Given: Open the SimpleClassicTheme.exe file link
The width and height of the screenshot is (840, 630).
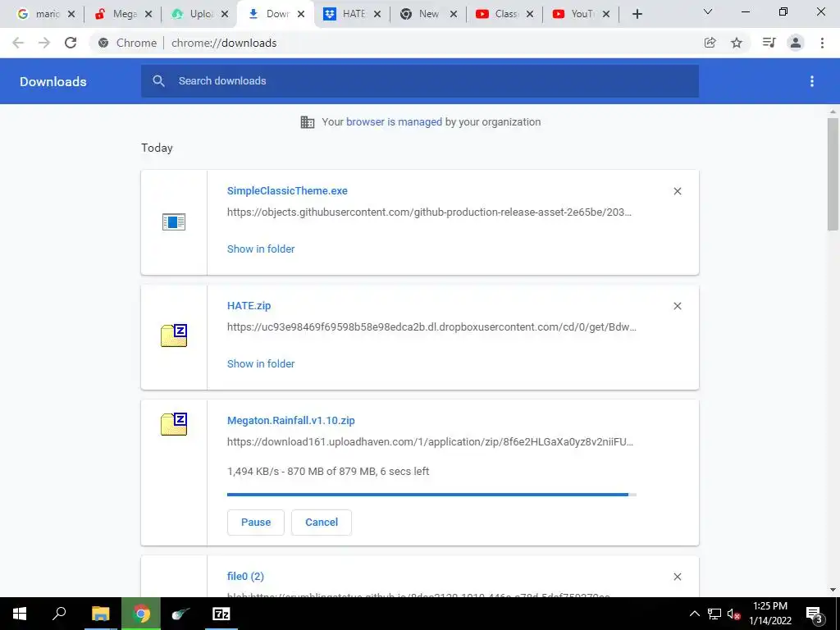Looking at the screenshot, I should point(287,190).
